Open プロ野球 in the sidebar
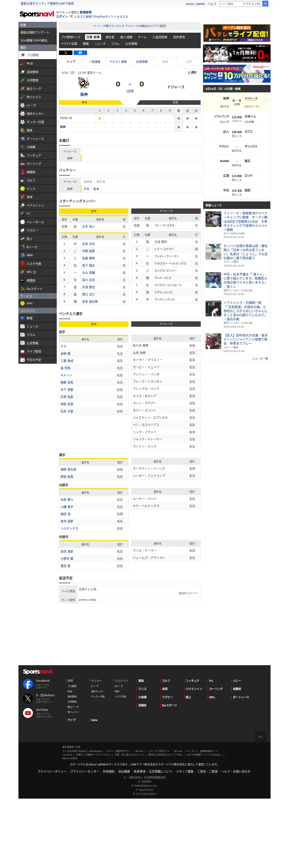Screen dimensions: 289x868 click(37, 55)
